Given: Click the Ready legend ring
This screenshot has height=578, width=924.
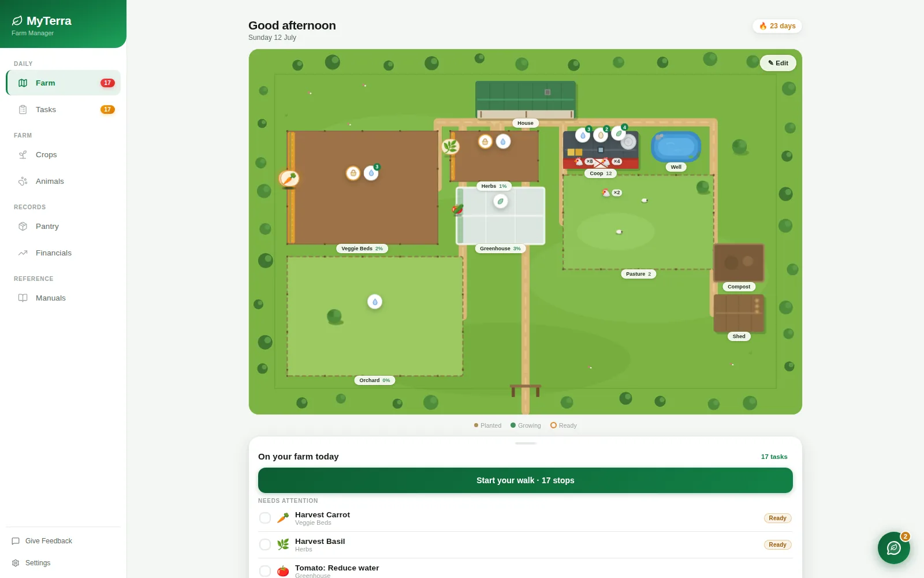Looking at the screenshot, I should (x=553, y=425).
